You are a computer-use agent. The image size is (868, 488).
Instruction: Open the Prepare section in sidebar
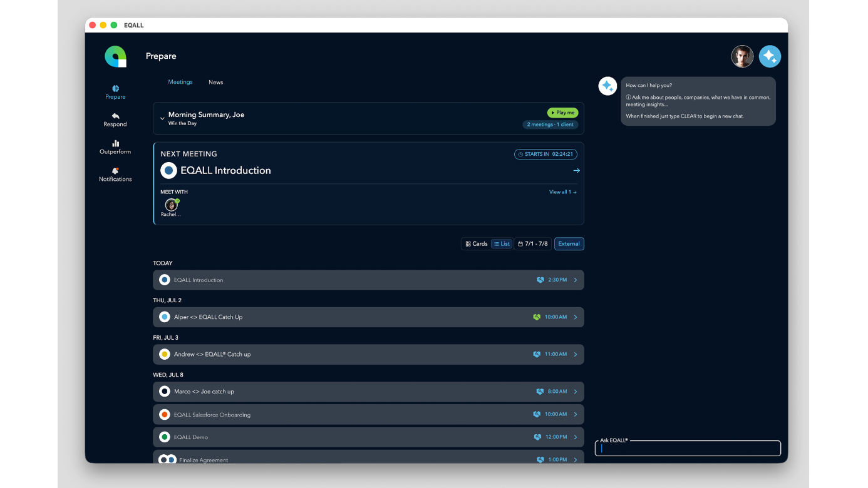pos(115,93)
